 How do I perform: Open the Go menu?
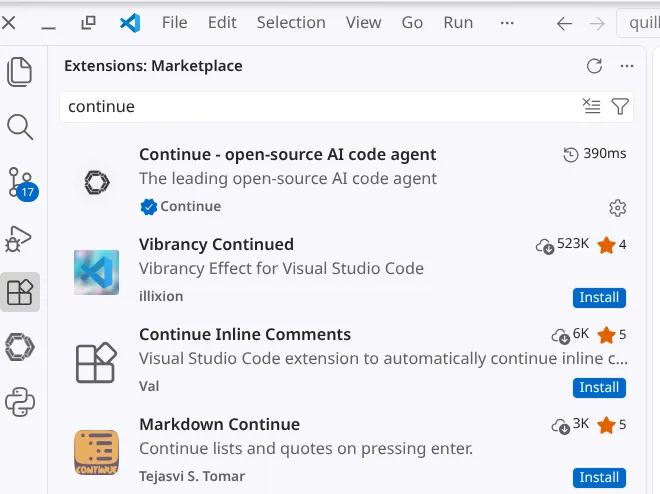(x=412, y=23)
